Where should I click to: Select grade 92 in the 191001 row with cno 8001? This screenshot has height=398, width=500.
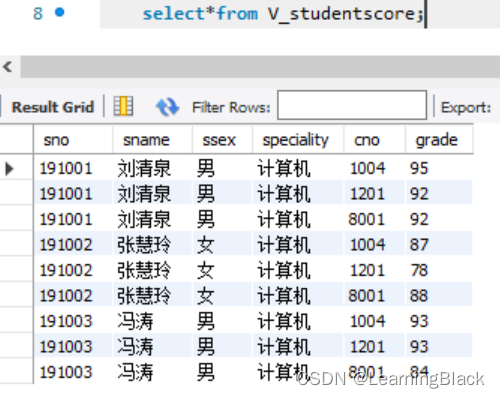439,219
